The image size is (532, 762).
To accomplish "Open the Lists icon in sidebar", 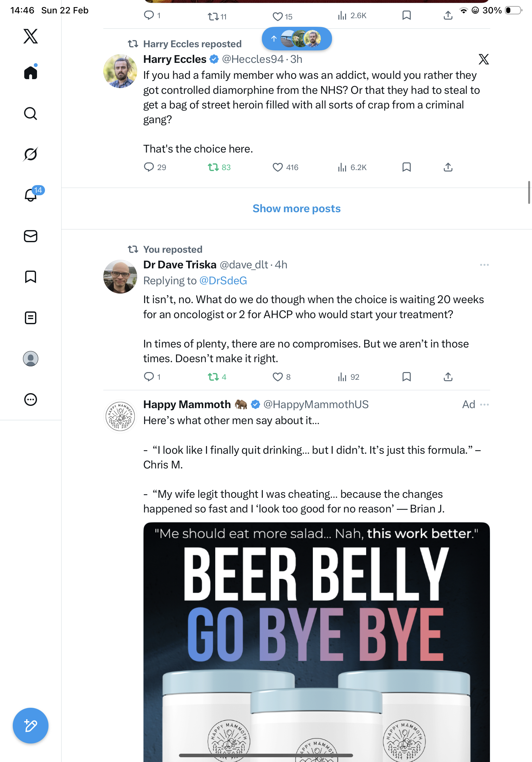I will [31, 317].
